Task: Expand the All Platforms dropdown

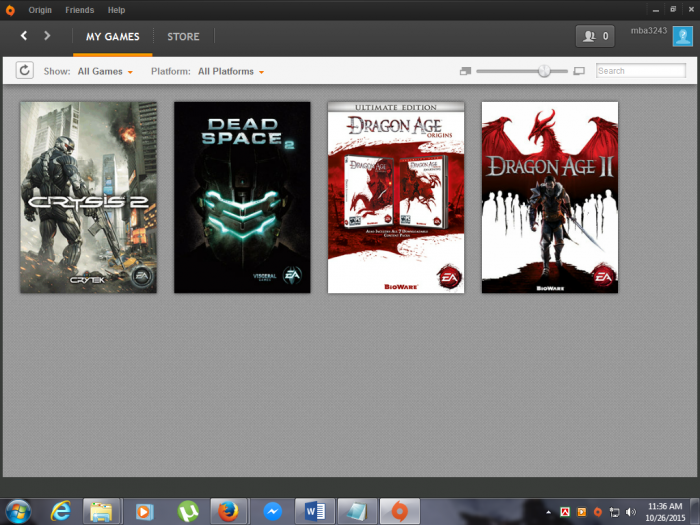Action: (231, 71)
